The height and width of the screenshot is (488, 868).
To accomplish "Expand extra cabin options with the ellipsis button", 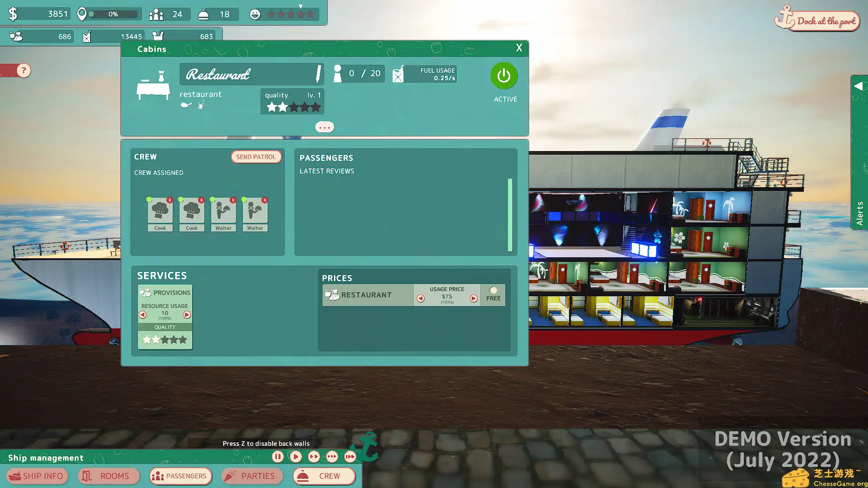I will tap(324, 127).
